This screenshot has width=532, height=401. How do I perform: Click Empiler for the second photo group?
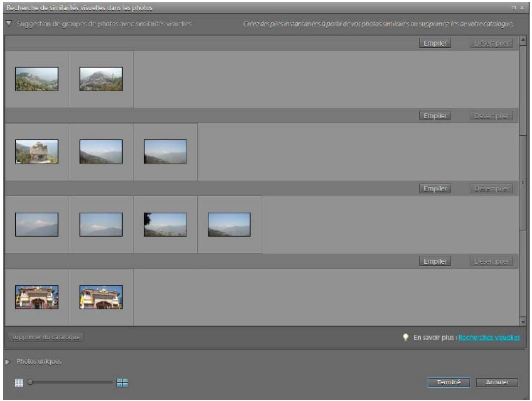(x=435, y=116)
